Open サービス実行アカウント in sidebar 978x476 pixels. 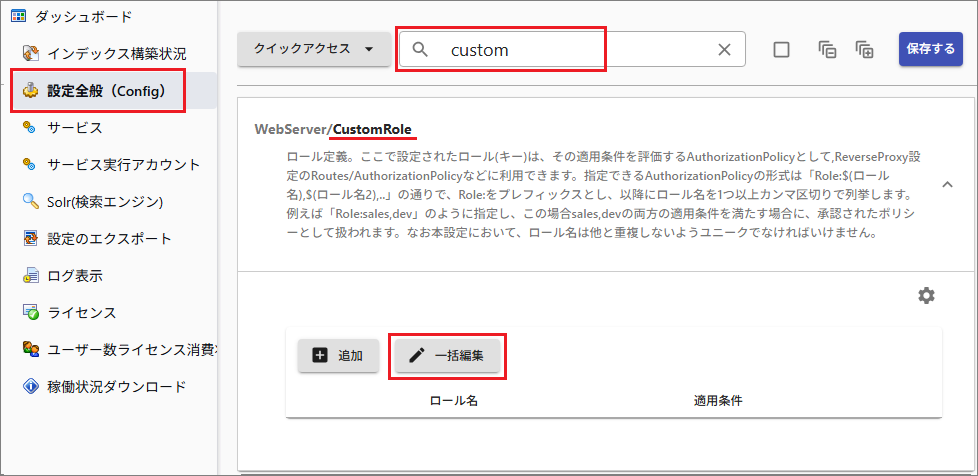[x=123, y=165]
